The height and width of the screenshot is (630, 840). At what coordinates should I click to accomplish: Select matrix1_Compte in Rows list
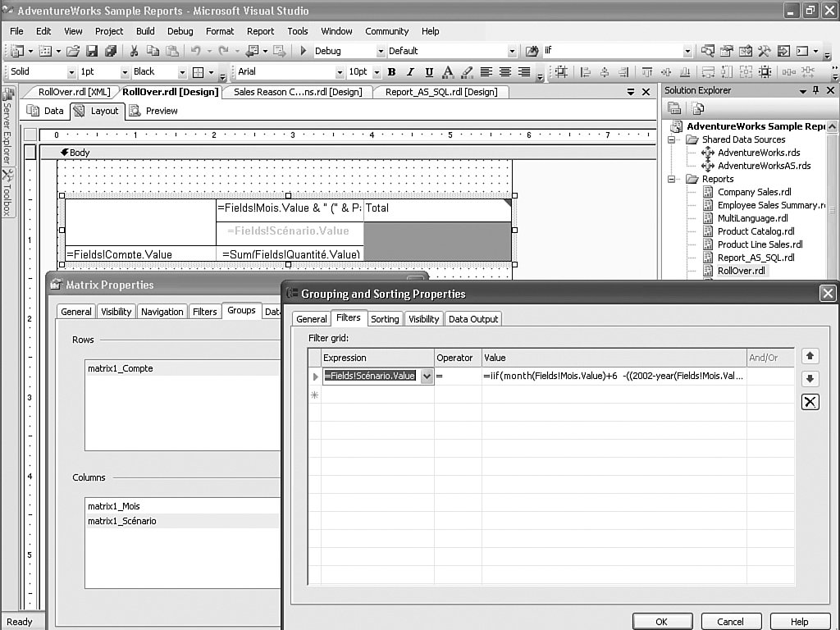(121, 368)
